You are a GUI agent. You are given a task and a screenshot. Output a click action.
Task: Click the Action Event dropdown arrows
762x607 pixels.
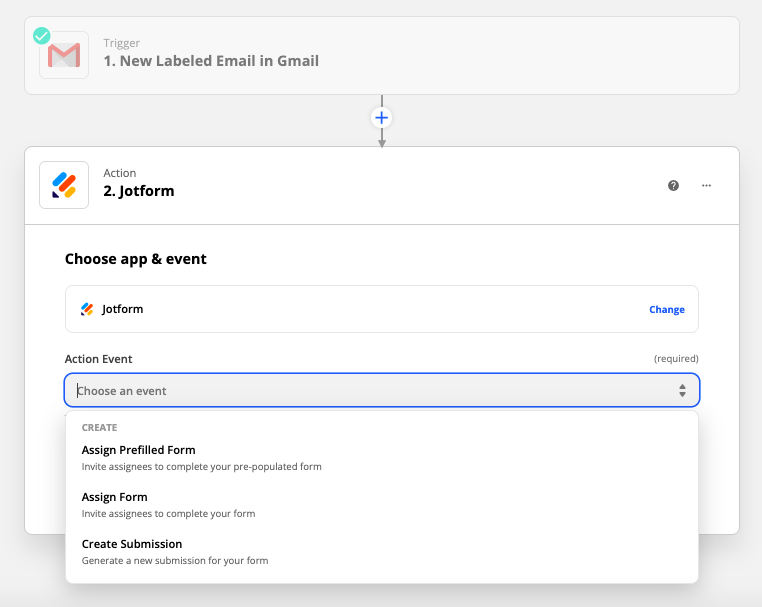(682, 390)
